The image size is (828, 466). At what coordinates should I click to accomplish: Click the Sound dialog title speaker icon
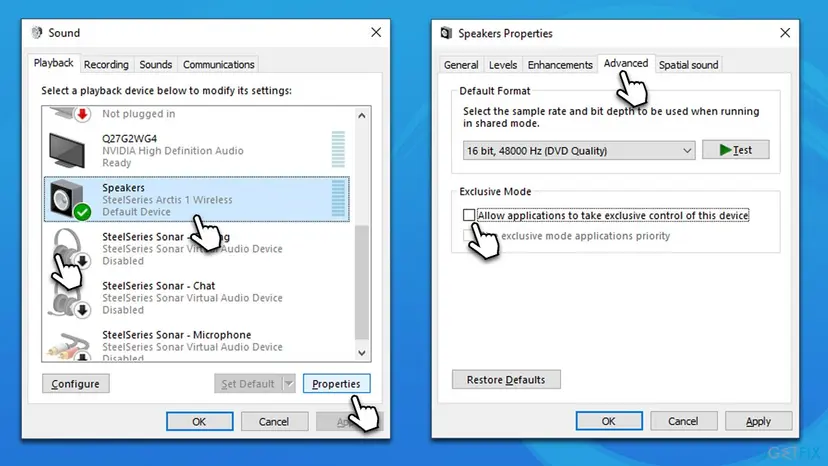(x=37, y=33)
